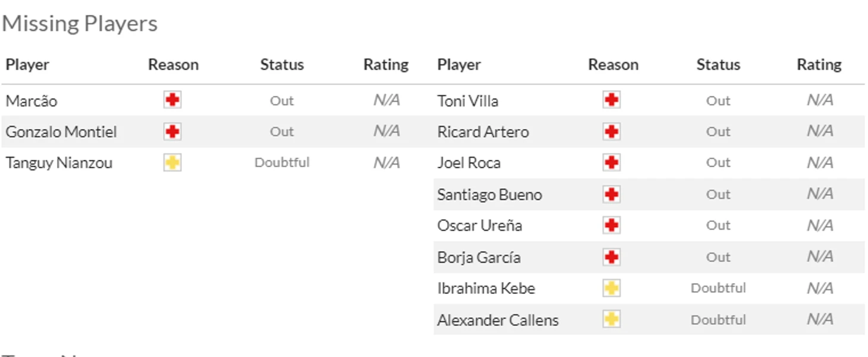Click the injury icon next to Borja García
868x357 pixels.
(x=612, y=257)
